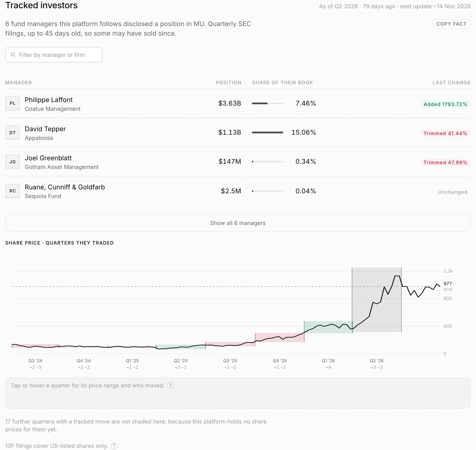
Task: Click the green shaded Q1 '26 band in chart
Action: pos(328,327)
